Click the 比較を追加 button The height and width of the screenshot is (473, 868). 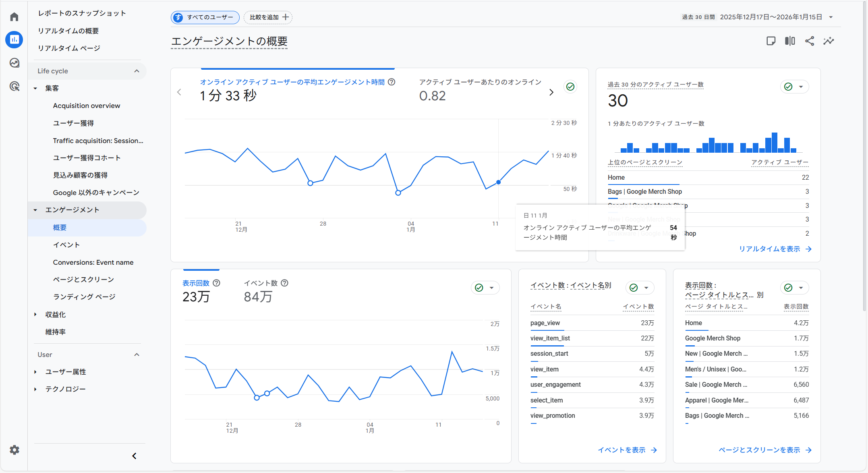[268, 17]
